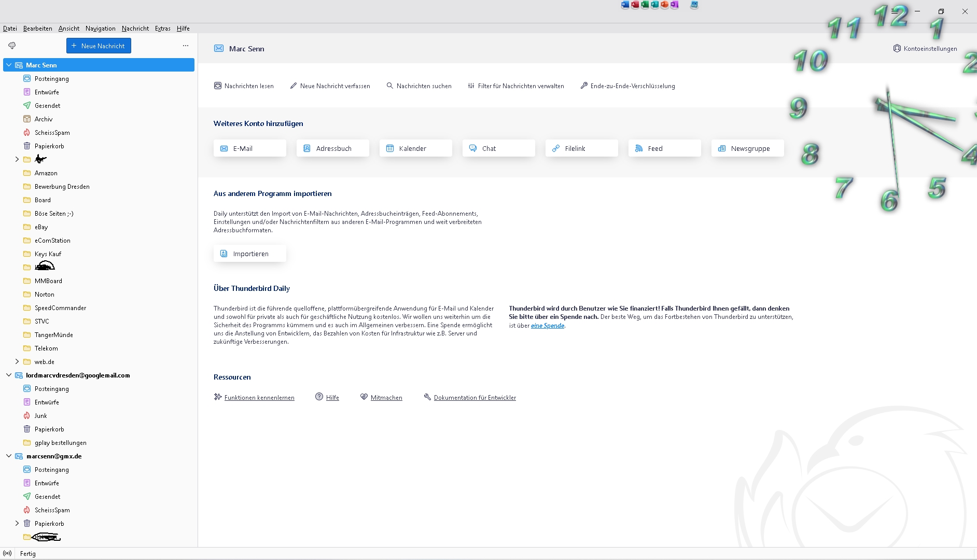Image resolution: width=977 pixels, height=560 pixels.
Task: Select the Bewerbung Dresden folder
Action: (x=99, y=186)
